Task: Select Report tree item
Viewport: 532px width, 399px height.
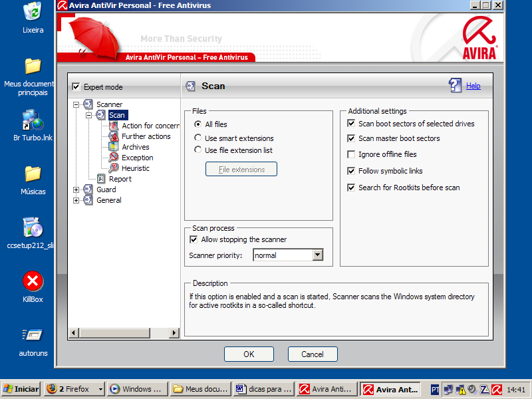Action: click(x=120, y=179)
